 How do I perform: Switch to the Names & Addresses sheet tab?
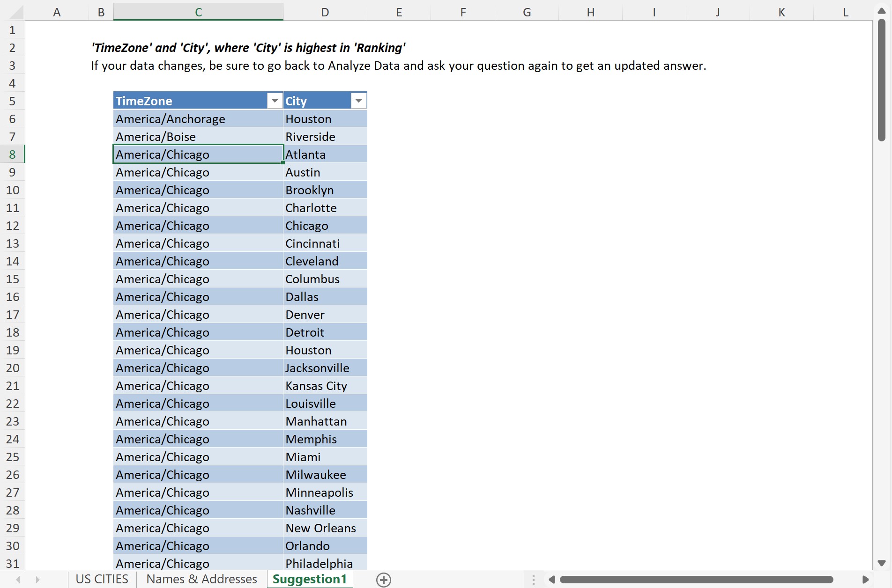coord(201,579)
